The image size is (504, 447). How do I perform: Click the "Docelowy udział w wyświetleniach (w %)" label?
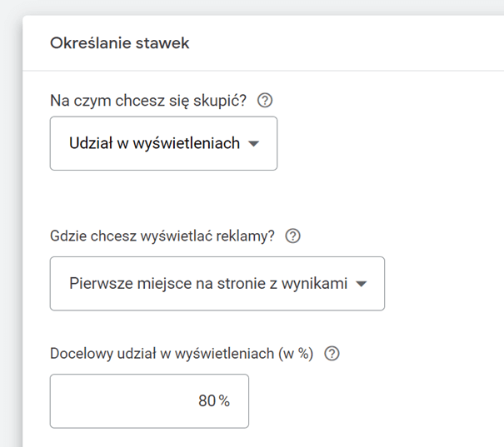[x=182, y=354]
